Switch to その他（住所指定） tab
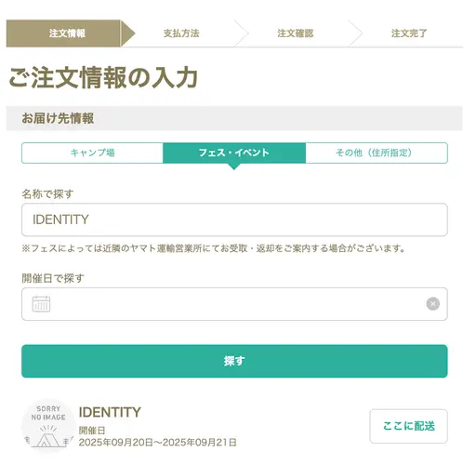Viewport: 476px width, 465px height. pyautogui.click(x=377, y=153)
